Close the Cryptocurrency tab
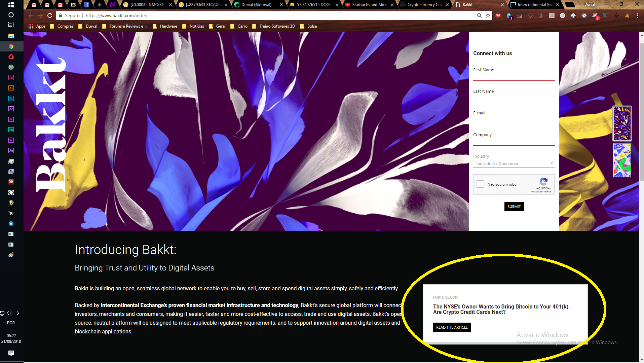The width and height of the screenshot is (644, 363). coord(447,5)
